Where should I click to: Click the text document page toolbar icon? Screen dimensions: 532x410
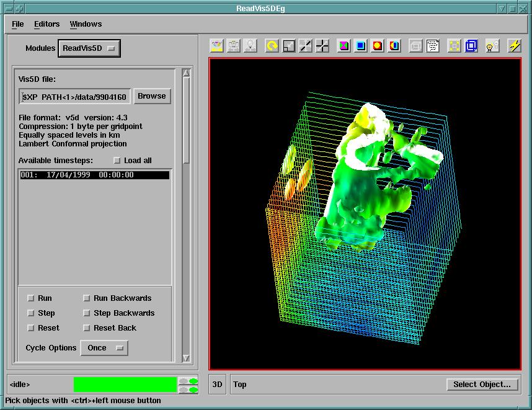[433, 46]
